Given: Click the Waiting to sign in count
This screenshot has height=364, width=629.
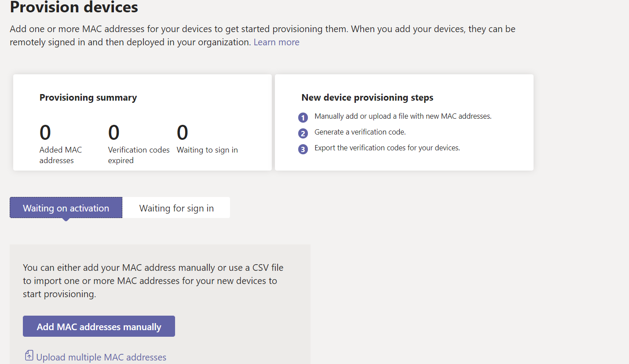Looking at the screenshot, I should (x=183, y=132).
